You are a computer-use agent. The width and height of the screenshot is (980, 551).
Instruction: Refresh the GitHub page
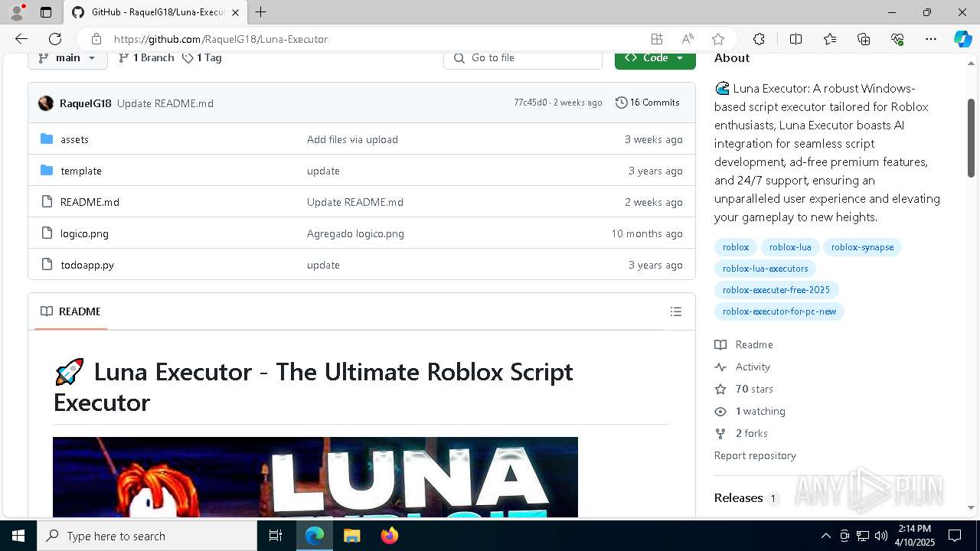tap(55, 39)
